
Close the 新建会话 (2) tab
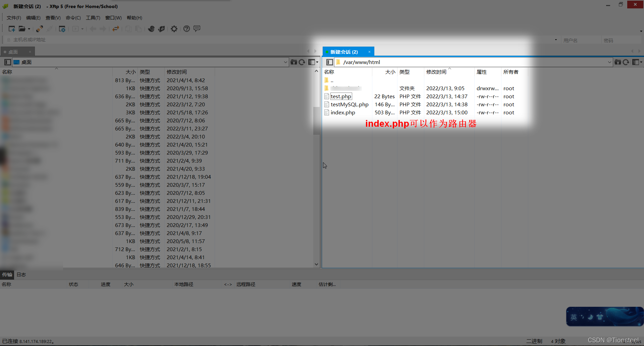pos(369,52)
